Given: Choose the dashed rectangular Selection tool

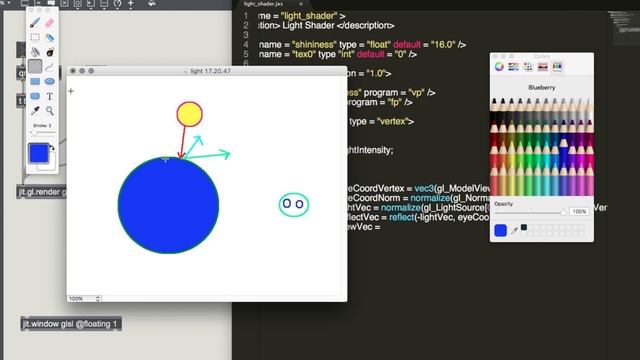Looking at the screenshot, I should [35, 37].
